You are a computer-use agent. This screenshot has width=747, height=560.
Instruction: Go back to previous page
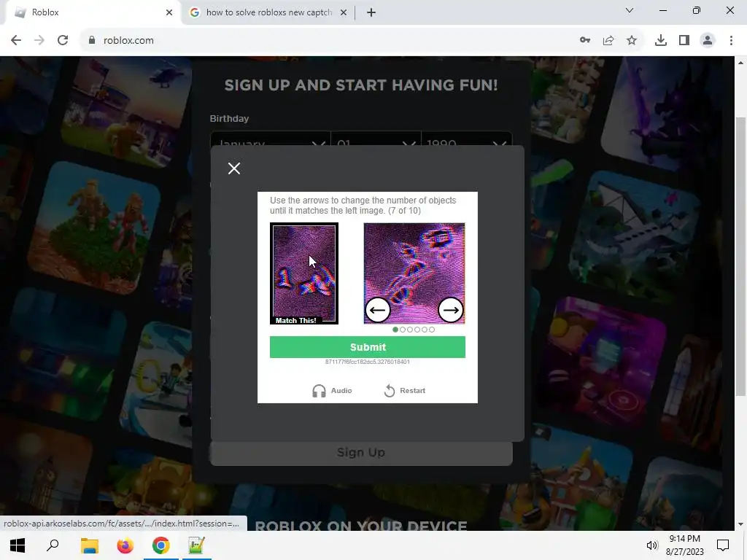(x=16, y=41)
